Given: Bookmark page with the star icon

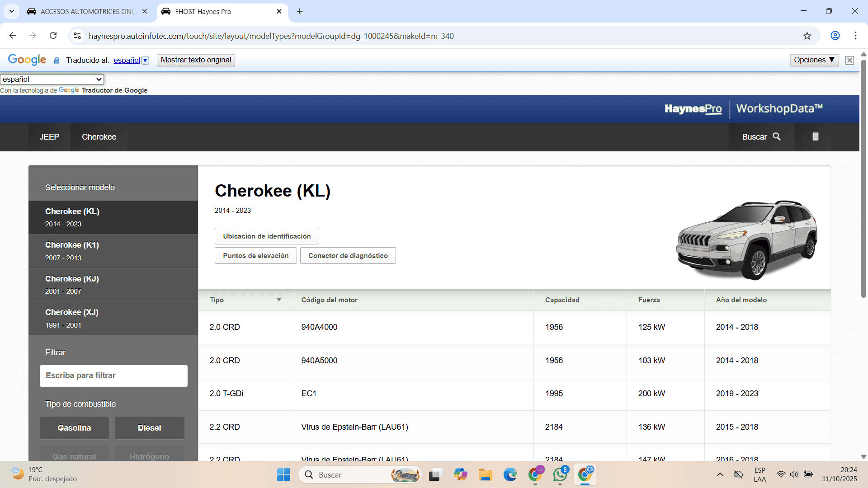Looking at the screenshot, I should [807, 36].
